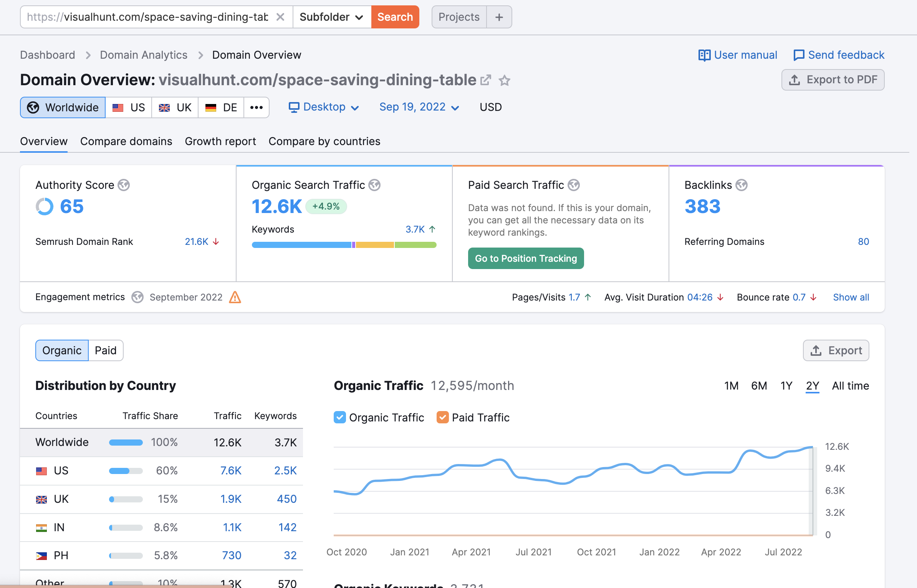Open the Growth report tab

(x=220, y=141)
